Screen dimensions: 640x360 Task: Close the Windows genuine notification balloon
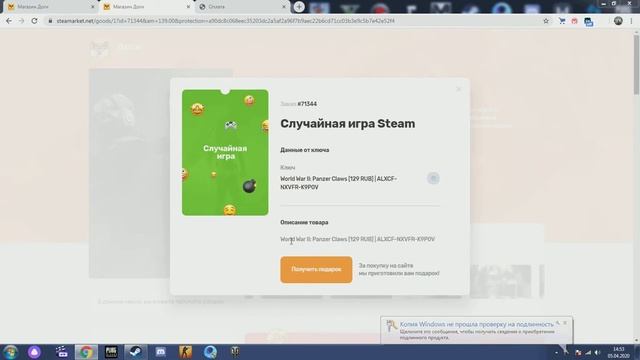pyautogui.click(x=565, y=323)
